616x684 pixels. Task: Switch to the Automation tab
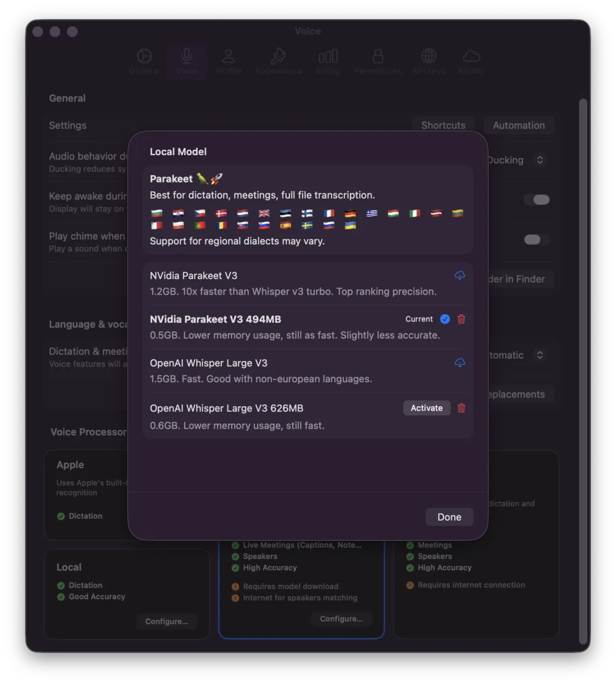(x=518, y=125)
